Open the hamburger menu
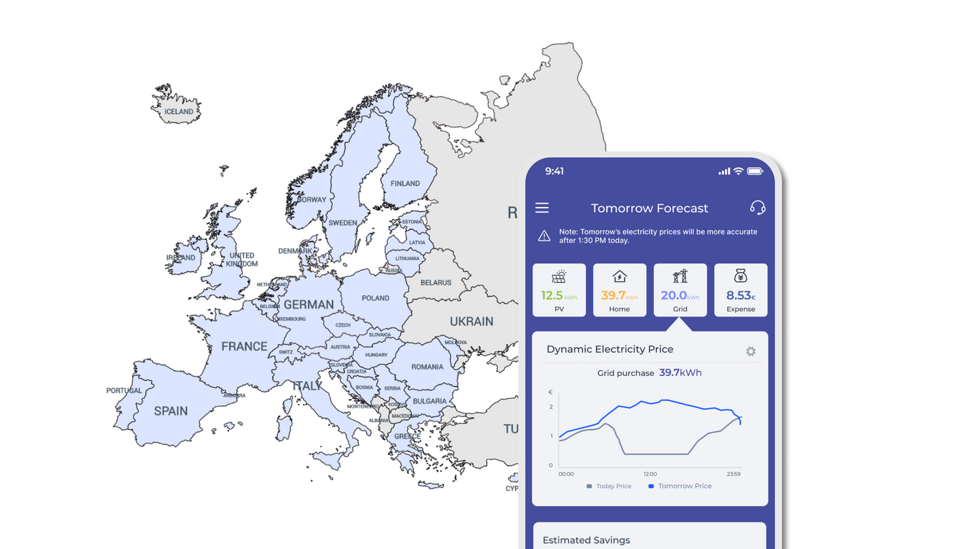 tap(542, 208)
